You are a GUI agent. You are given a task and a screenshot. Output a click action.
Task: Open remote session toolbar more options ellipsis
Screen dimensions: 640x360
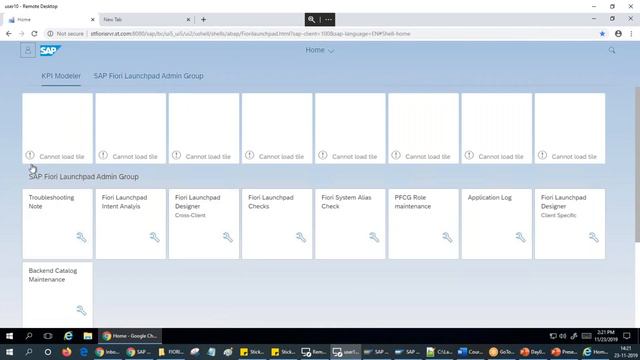pyautogui.click(x=329, y=20)
